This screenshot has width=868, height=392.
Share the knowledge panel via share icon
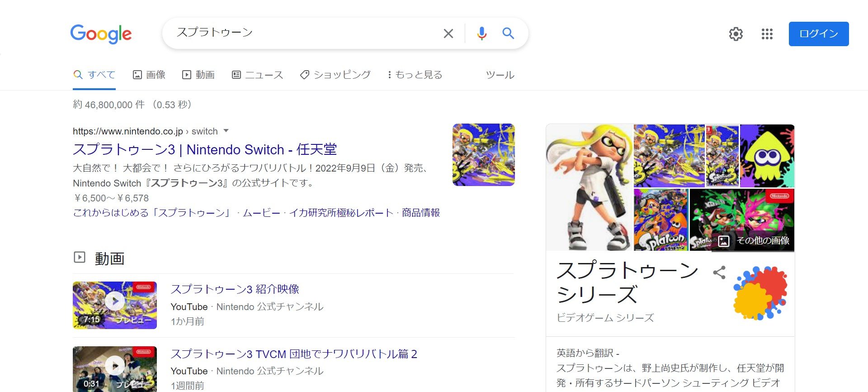pos(719,272)
